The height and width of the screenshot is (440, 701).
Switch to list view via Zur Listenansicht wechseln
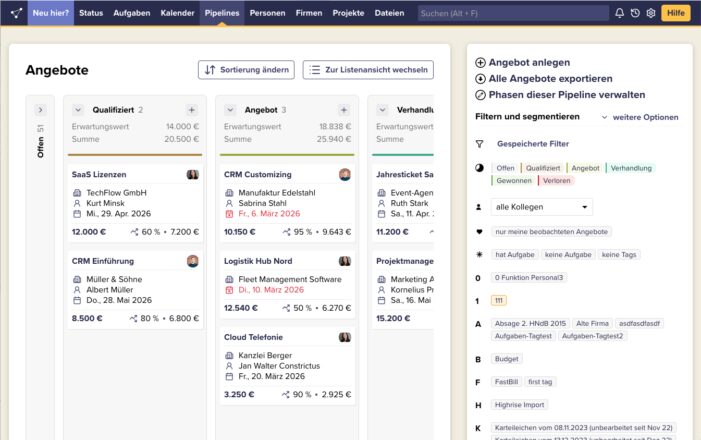pyautogui.click(x=368, y=70)
